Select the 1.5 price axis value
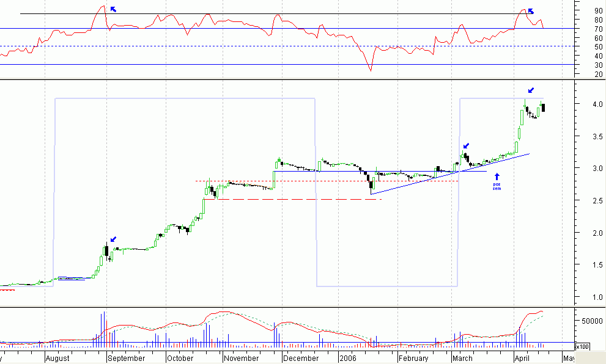Screen dimensions: 606x364 [x=597, y=265]
